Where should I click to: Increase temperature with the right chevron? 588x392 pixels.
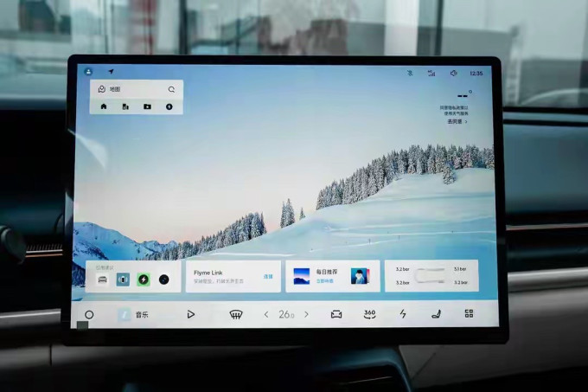[306, 314]
